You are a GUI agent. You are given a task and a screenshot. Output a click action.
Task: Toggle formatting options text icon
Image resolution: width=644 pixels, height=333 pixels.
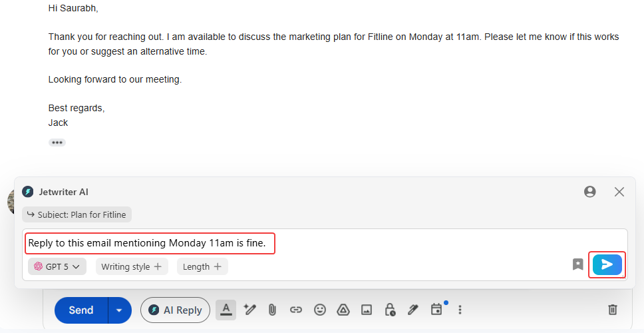(226, 310)
